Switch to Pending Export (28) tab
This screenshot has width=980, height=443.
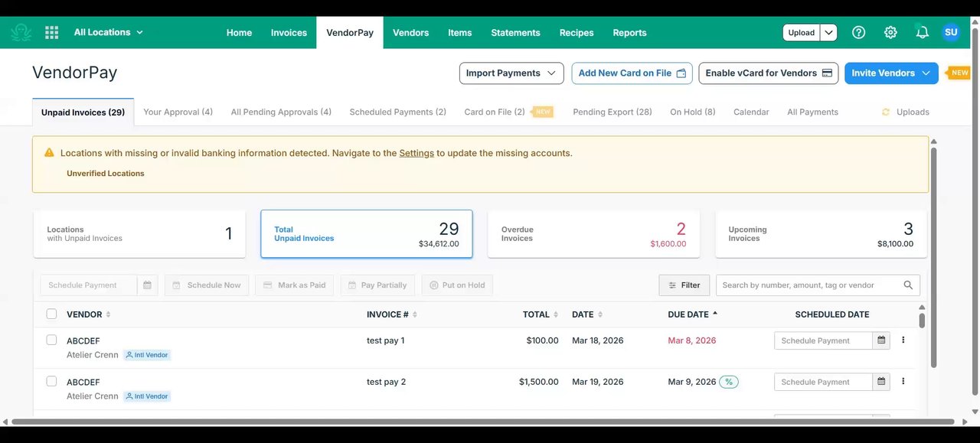[612, 112]
